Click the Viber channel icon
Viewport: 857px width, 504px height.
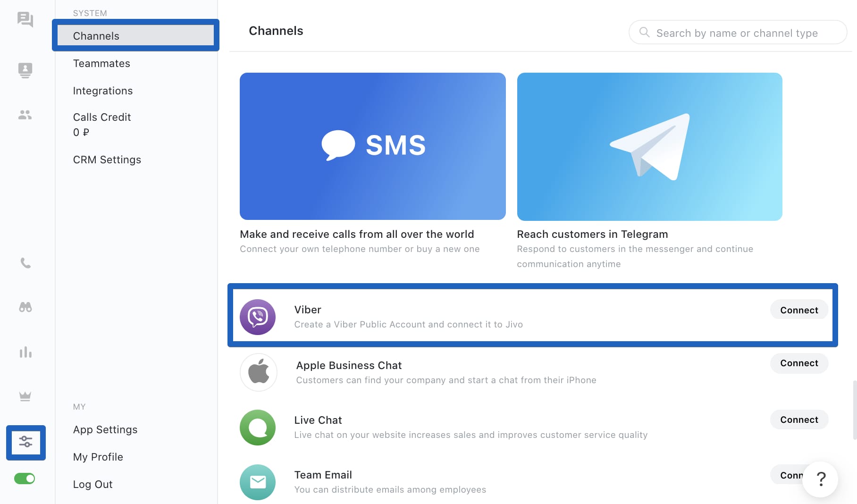click(258, 316)
